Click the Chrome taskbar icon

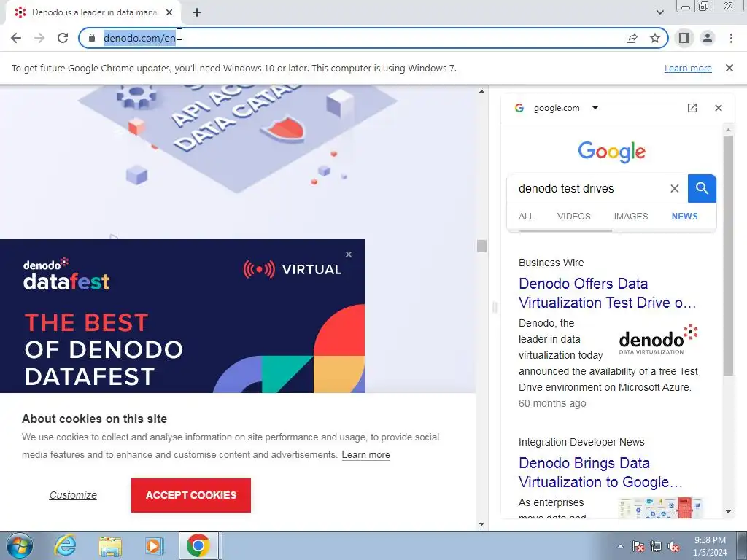point(198,546)
